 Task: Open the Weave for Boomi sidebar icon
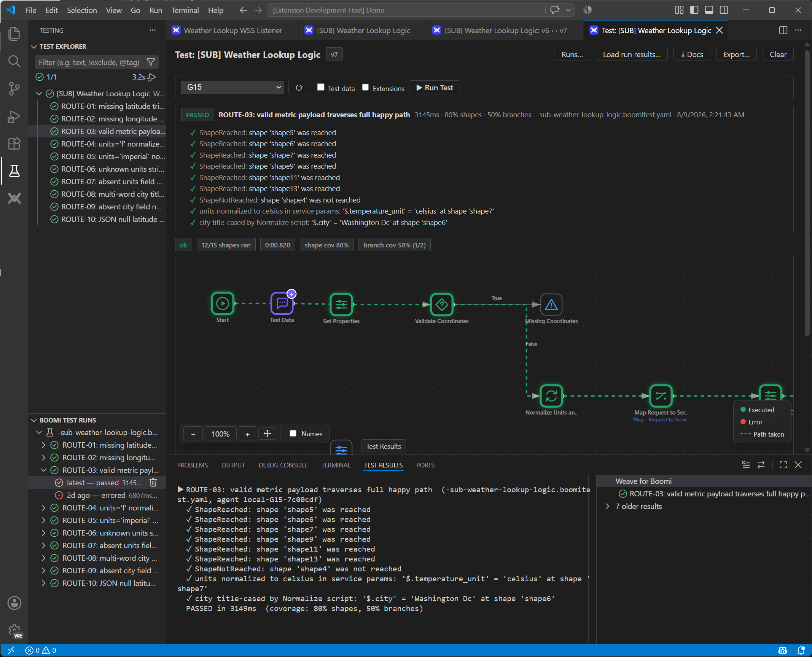coord(14,198)
